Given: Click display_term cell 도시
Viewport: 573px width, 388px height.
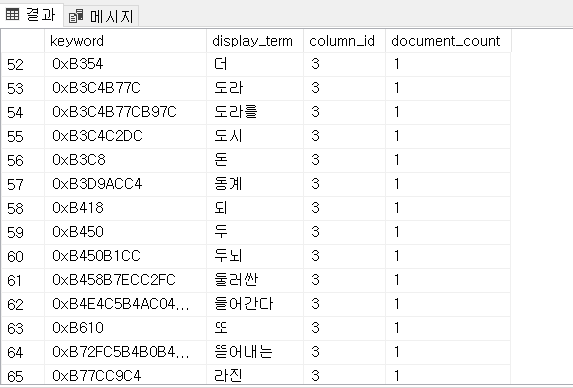Looking at the screenshot, I should (x=255, y=136).
